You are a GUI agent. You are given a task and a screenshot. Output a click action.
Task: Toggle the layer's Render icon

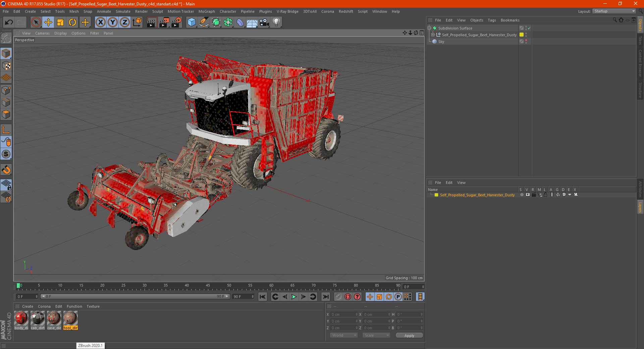pyautogui.click(x=534, y=195)
